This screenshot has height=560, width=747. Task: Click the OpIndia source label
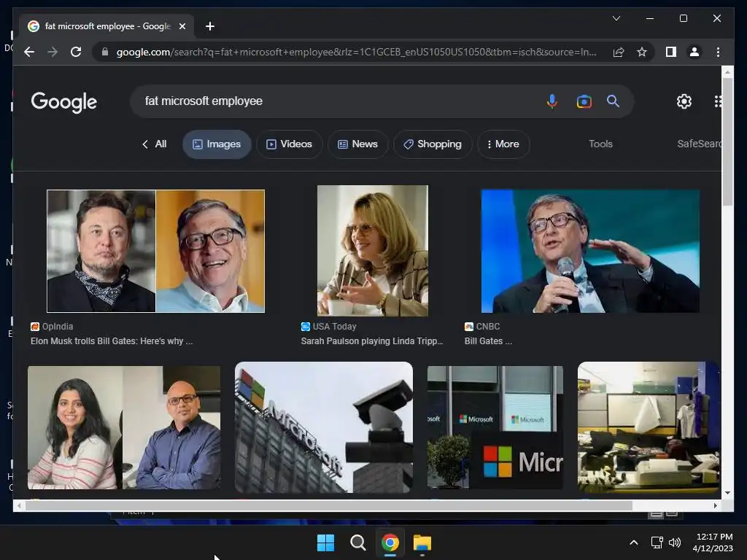[52, 326]
